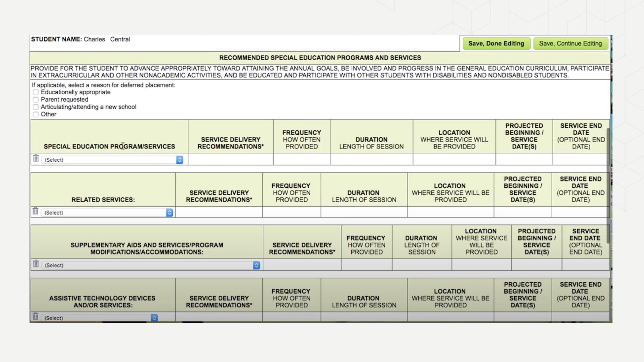Click the Frequency cell in Related Services row
The width and height of the screenshot is (644, 362).
(291, 212)
